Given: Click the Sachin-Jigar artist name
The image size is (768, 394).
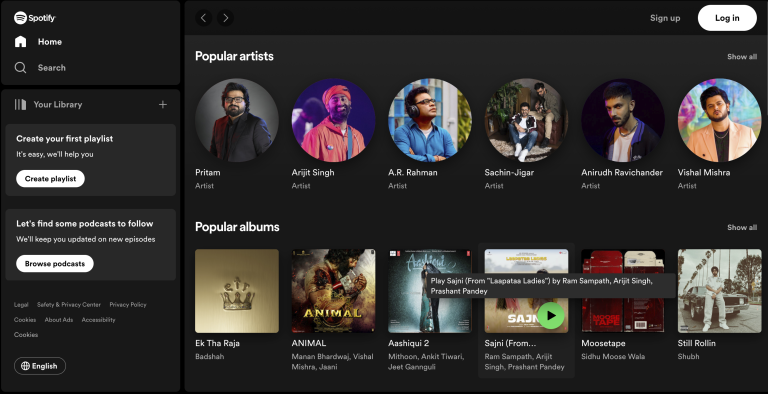Looking at the screenshot, I should (509, 172).
